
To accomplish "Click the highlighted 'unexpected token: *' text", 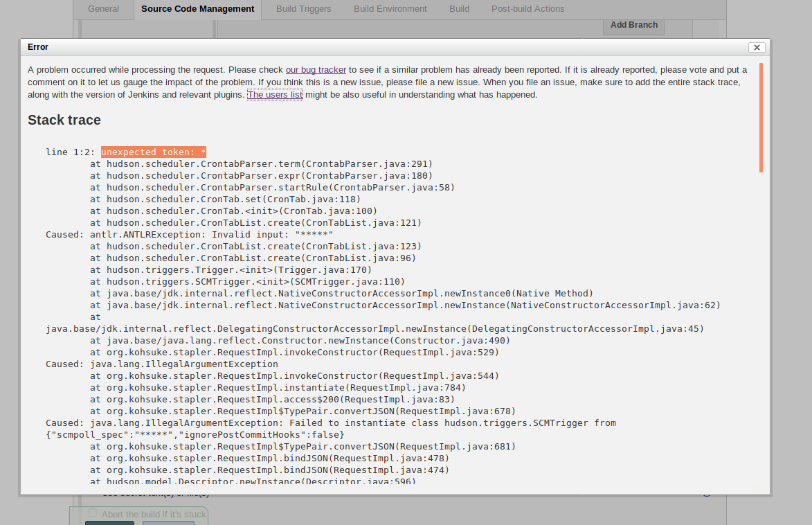I will tap(154, 152).
